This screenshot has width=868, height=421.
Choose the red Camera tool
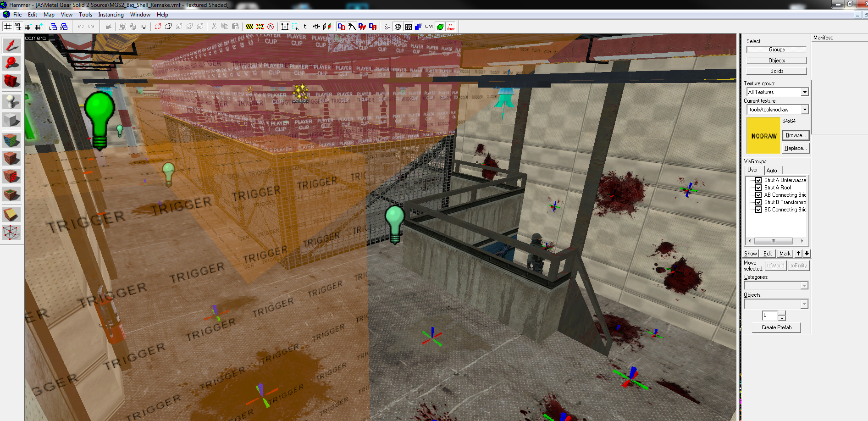tap(11, 82)
